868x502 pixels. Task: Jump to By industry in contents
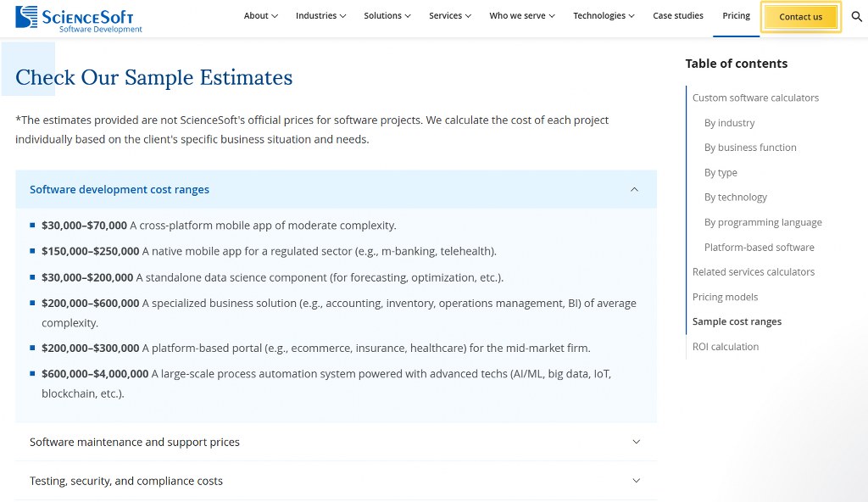point(729,123)
